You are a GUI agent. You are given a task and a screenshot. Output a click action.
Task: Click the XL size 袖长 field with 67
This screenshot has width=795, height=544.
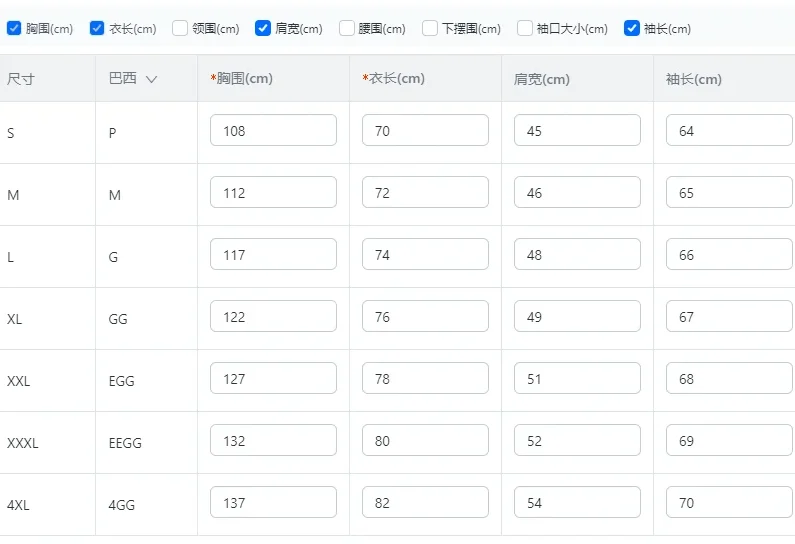tap(729, 316)
